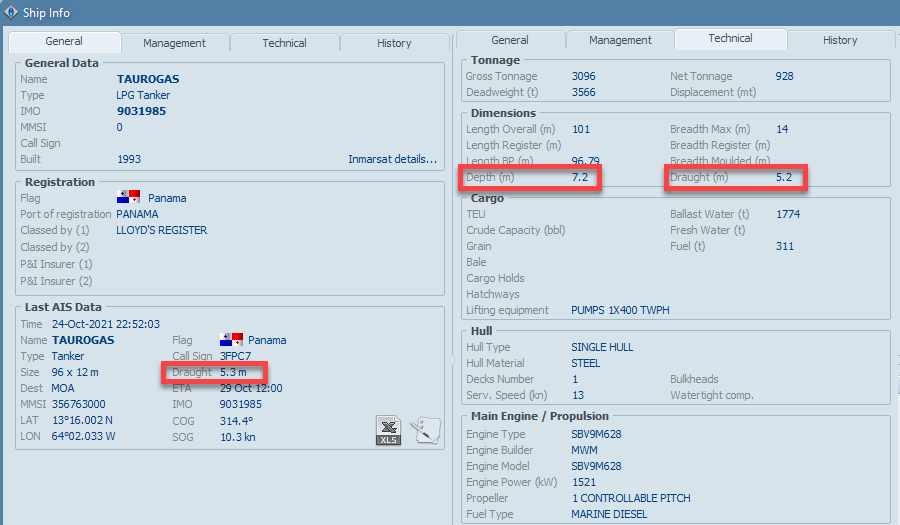Click IMO number 9031985 in General Data
Image resolution: width=900 pixels, height=525 pixels.
click(141, 111)
